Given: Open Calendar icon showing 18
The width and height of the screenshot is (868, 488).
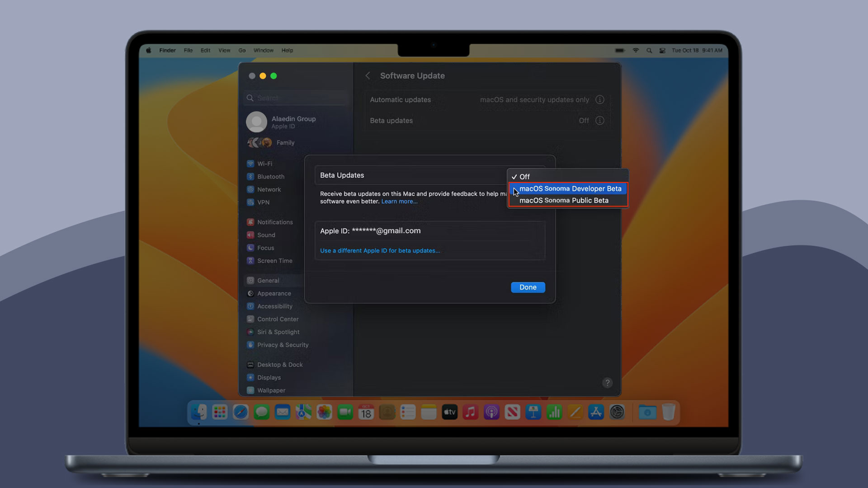Looking at the screenshot, I should pyautogui.click(x=366, y=412).
